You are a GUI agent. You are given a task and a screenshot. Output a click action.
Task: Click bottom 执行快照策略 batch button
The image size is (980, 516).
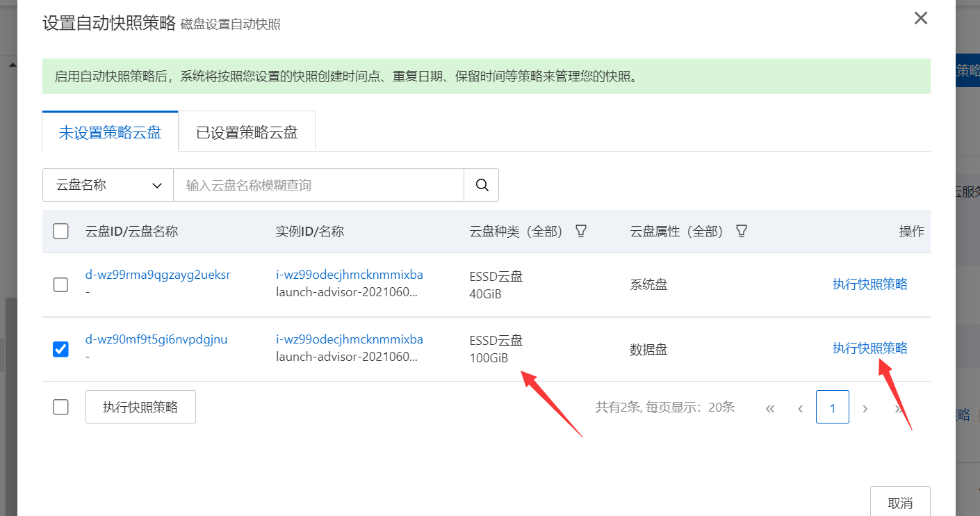point(140,408)
